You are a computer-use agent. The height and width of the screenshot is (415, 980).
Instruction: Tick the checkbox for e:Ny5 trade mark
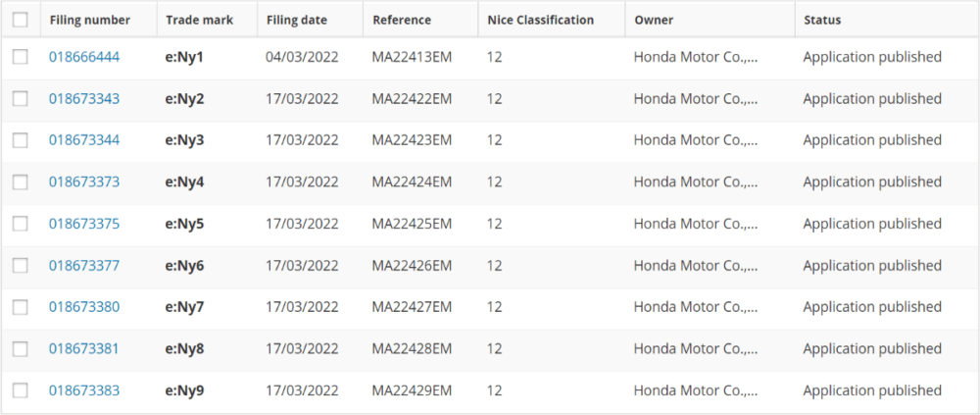tap(20, 224)
